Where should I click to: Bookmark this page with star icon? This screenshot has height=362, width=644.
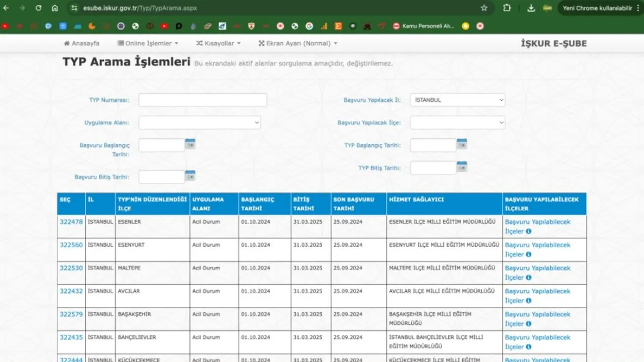484,8
